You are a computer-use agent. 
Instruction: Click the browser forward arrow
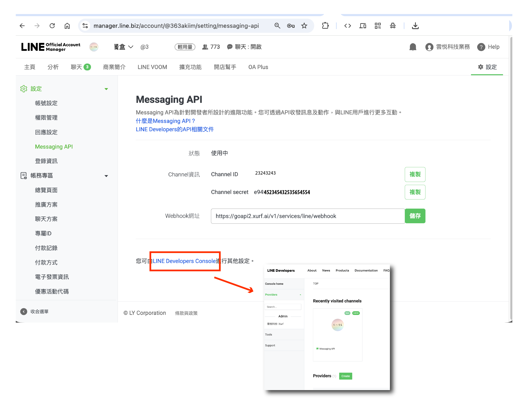tap(37, 26)
